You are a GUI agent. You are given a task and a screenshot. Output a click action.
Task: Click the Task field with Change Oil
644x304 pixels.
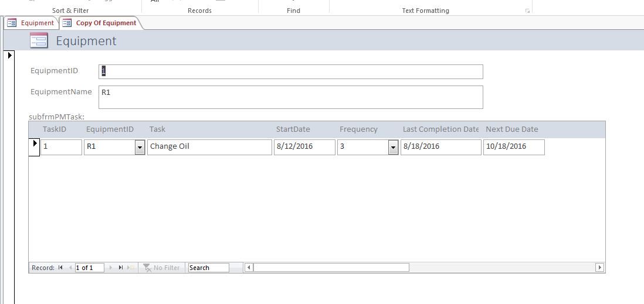pyautogui.click(x=209, y=147)
